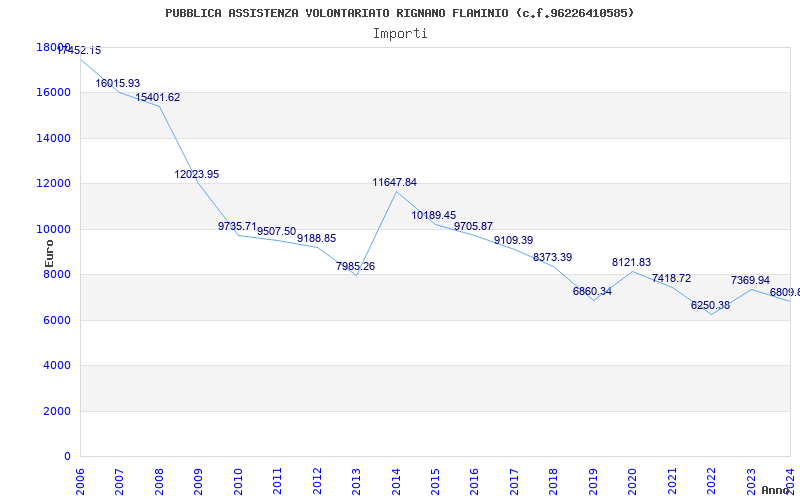This screenshot has width=800, height=500.
Task: Select the 7985.26 data label
Action: 355,267
